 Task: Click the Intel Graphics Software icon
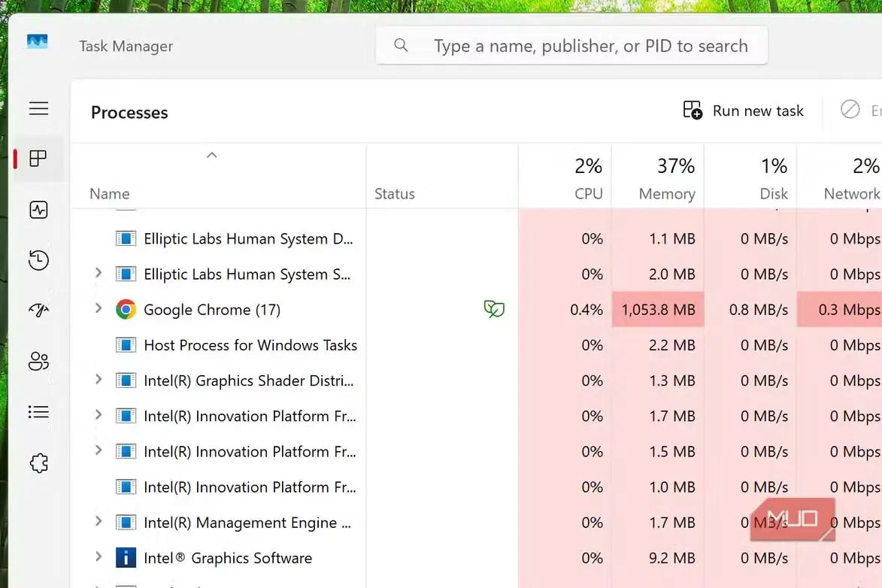click(126, 558)
